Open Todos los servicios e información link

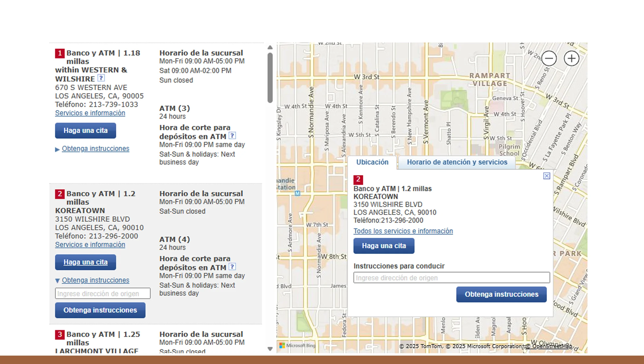coord(403,231)
